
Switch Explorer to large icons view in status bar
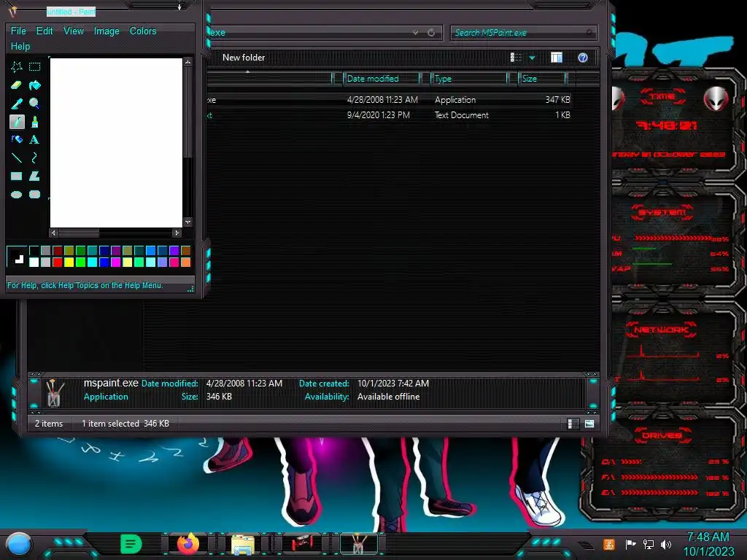589,424
